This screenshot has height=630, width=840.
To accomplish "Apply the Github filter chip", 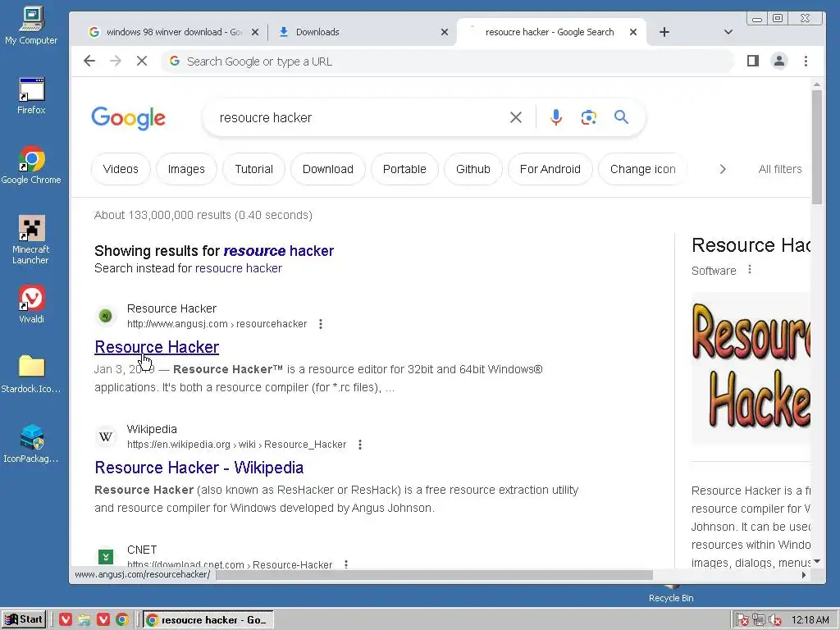I will pos(473,169).
